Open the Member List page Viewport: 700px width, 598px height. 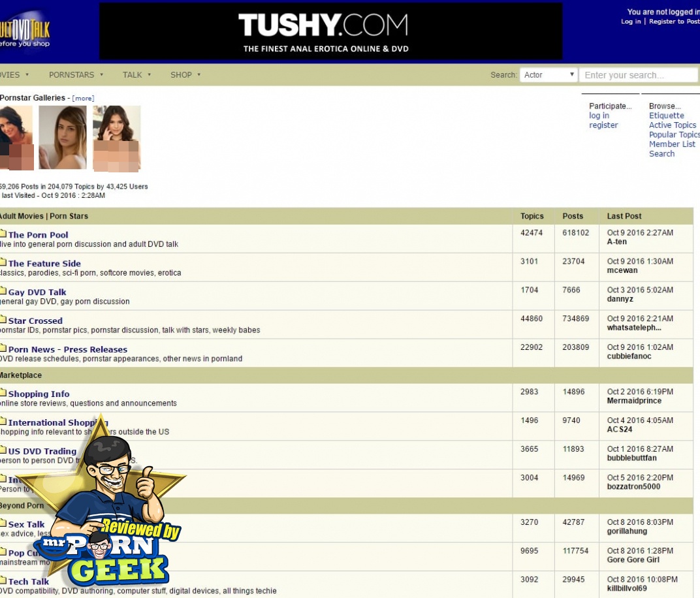672,144
